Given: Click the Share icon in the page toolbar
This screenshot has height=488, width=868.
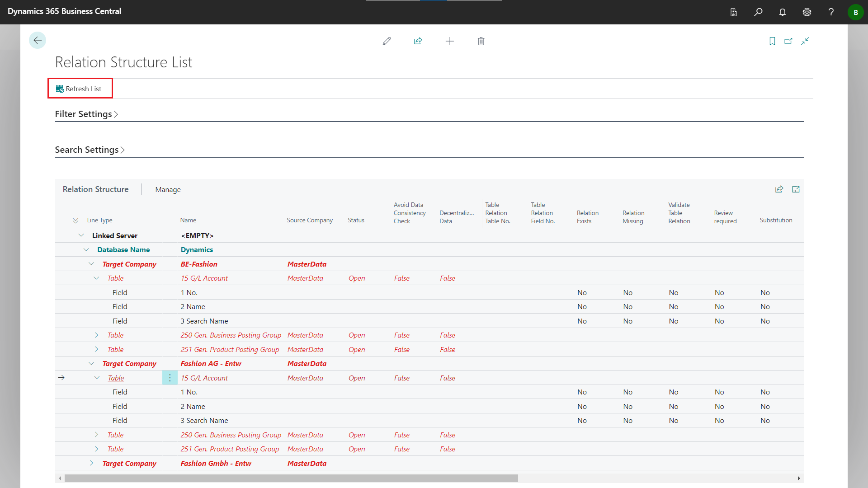Looking at the screenshot, I should pyautogui.click(x=418, y=41).
